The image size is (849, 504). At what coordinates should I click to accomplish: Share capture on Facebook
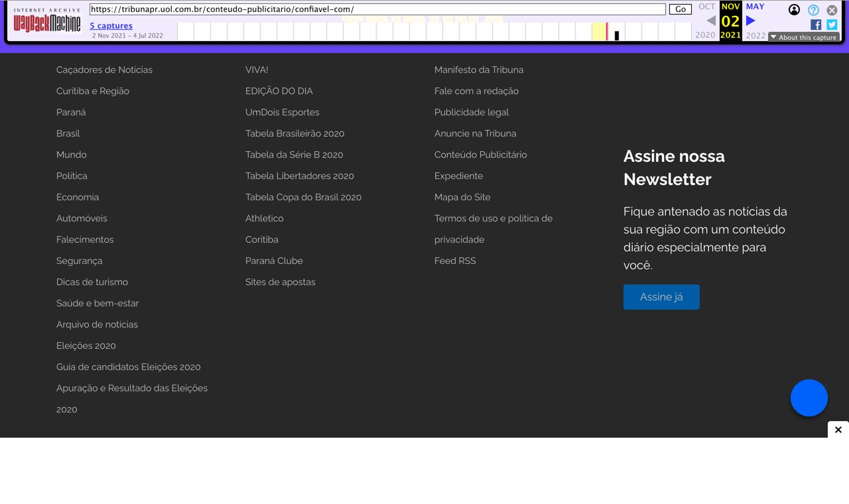pos(816,25)
